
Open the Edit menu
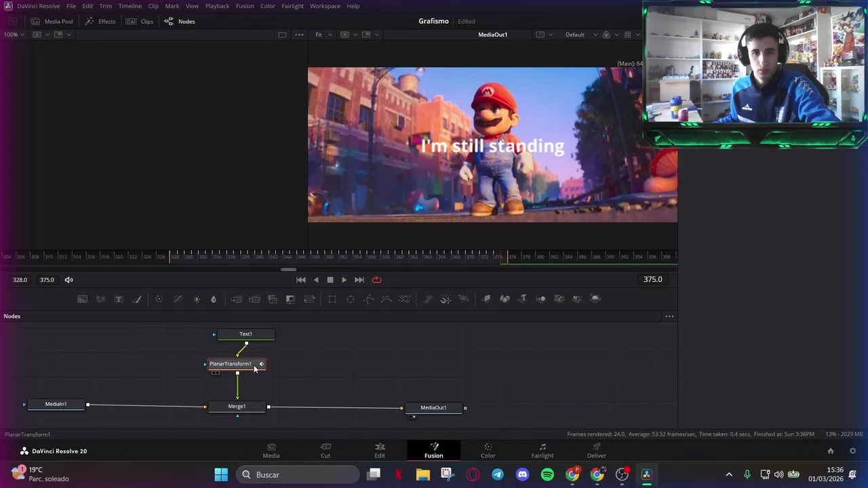pos(88,6)
